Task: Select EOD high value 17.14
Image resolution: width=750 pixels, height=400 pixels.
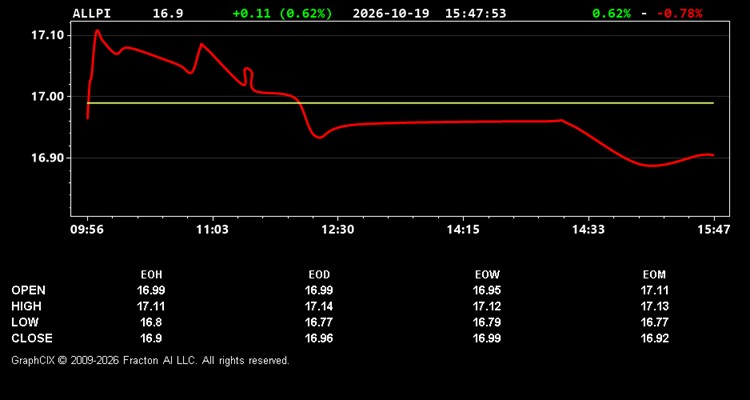Action: (x=319, y=306)
